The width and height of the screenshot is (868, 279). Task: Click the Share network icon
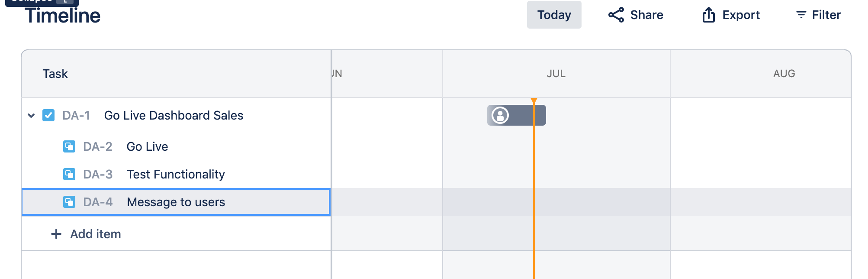(616, 15)
